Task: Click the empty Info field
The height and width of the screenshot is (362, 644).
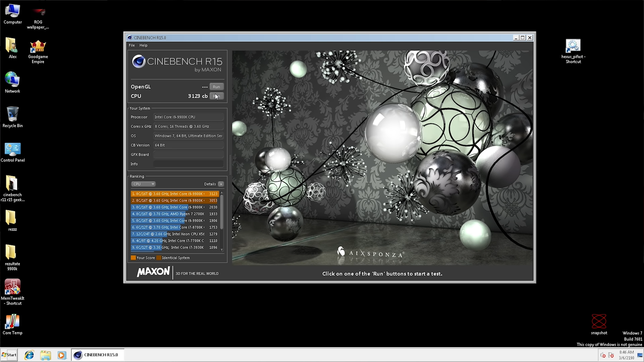Action: [189, 164]
